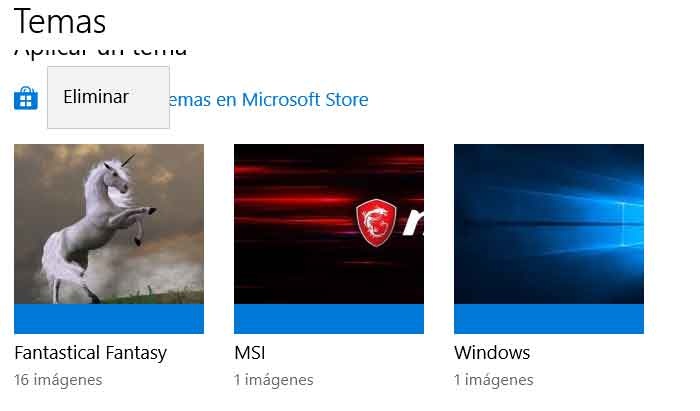The width and height of the screenshot is (700, 411).
Task: Click the Temas page heading
Action: click(x=60, y=21)
